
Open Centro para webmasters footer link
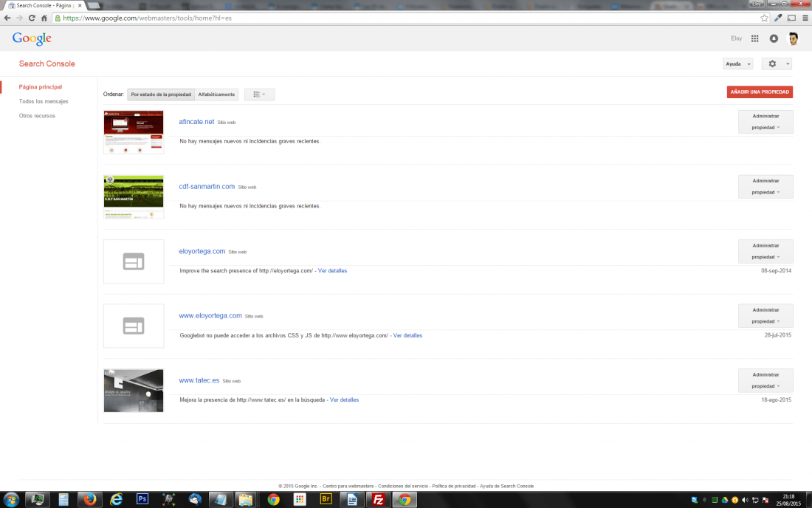[x=348, y=487]
